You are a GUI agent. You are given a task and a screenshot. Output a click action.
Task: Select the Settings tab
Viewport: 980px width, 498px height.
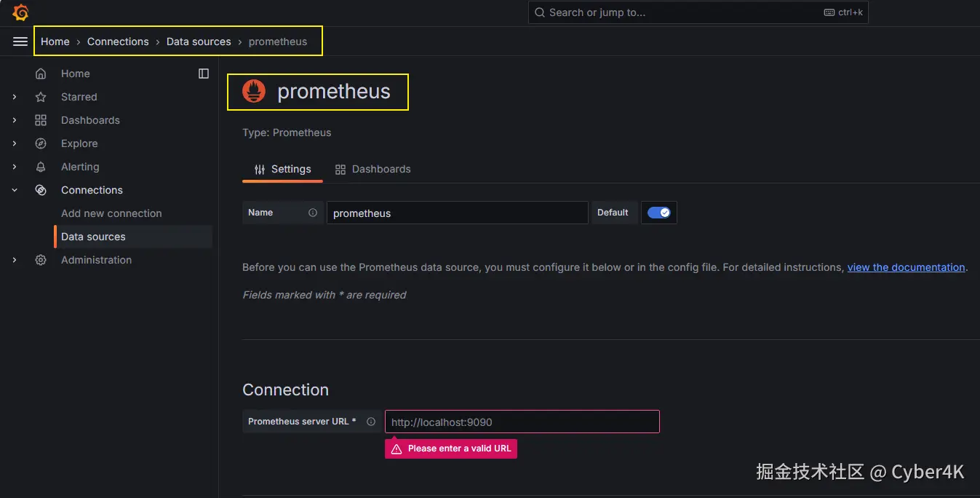click(282, 169)
